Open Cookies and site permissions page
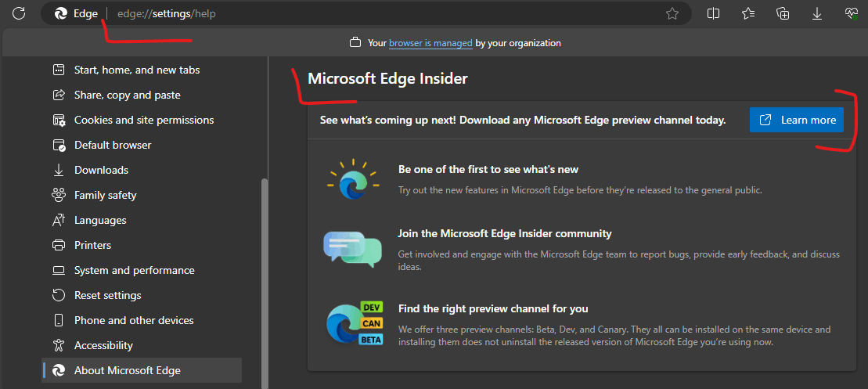Viewport: 868px width, 389px height. click(142, 120)
